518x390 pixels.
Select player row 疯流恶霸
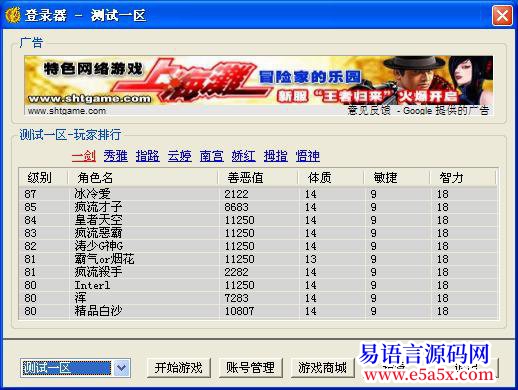coord(258,233)
